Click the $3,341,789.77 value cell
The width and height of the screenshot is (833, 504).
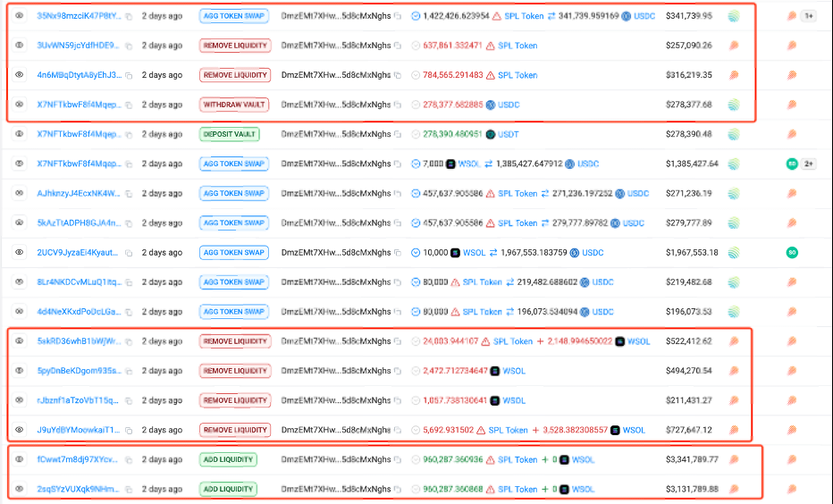point(692,459)
